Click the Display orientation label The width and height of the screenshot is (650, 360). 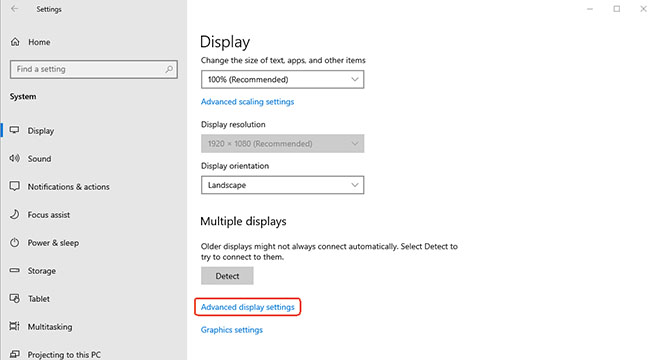tap(235, 166)
